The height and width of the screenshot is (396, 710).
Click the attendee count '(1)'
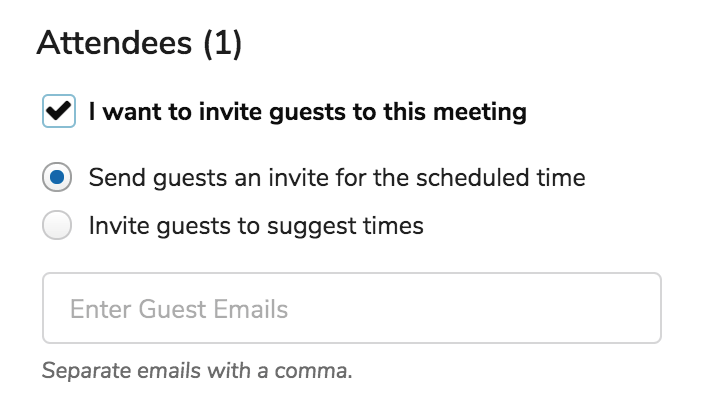point(222,44)
